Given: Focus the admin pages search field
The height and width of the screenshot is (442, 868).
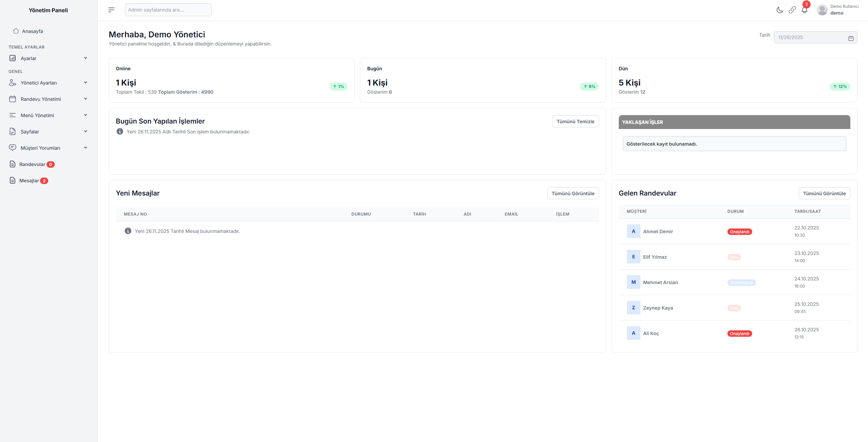Looking at the screenshot, I should (x=168, y=10).
